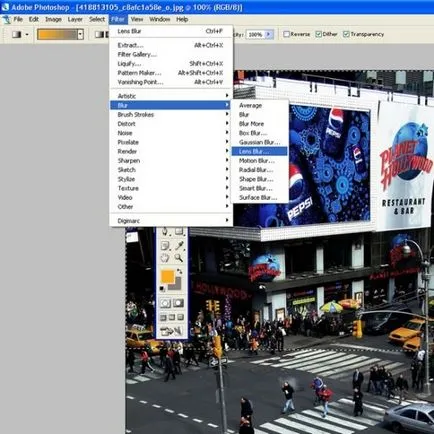The height and width of the screenshot is (434, 434).
Task: Click the swap foreground/background colors arrow
Action: tap(180, 271)
